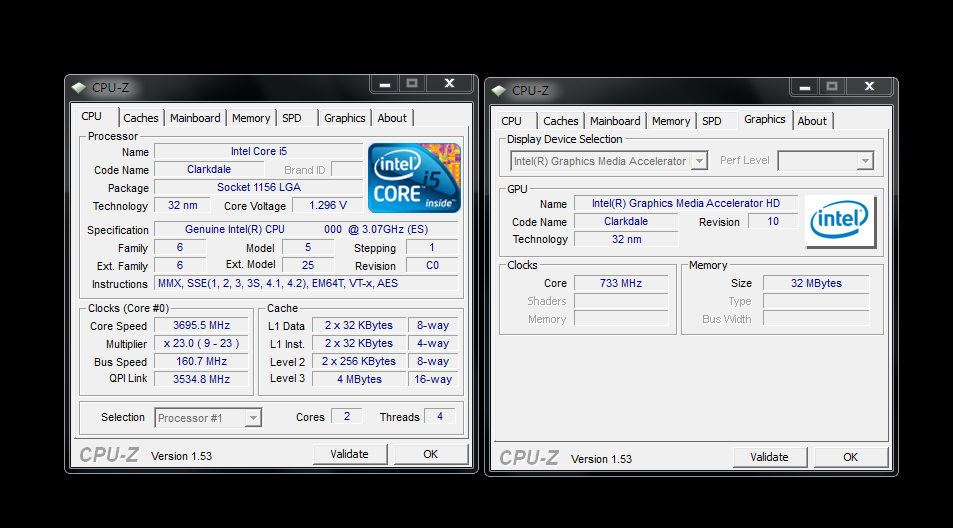
Task: Click the Package value 'Socket 1156 LGA'
Action: 259,187
